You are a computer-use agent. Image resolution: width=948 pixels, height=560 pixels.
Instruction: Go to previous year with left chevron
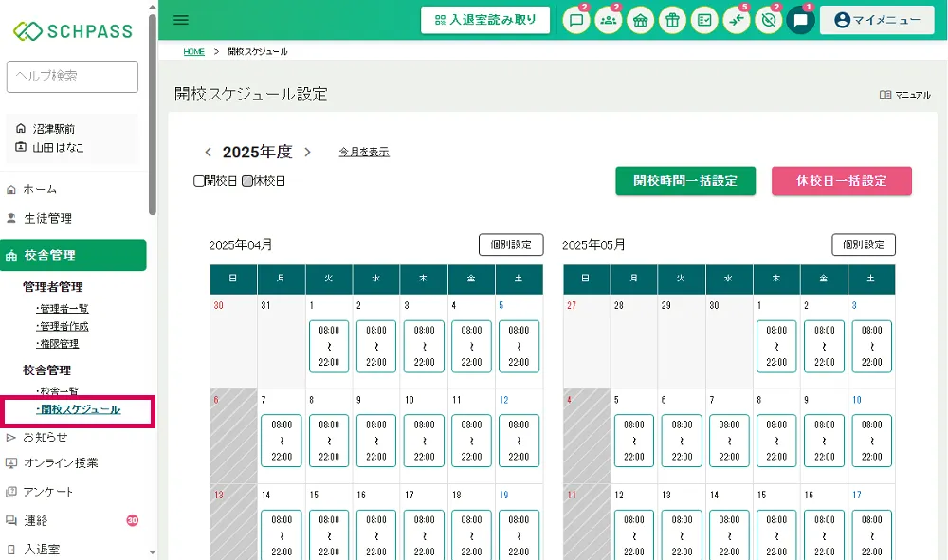[209, 153]
